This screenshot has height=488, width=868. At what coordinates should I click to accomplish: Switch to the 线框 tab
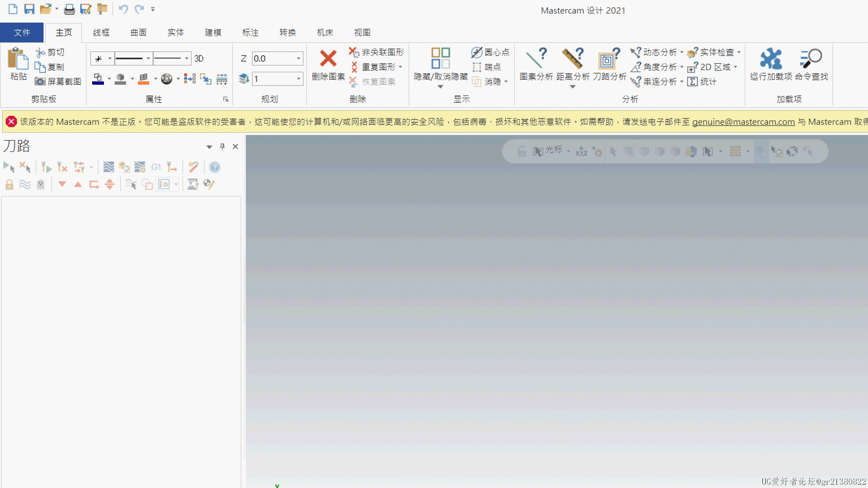coord(101,32)
